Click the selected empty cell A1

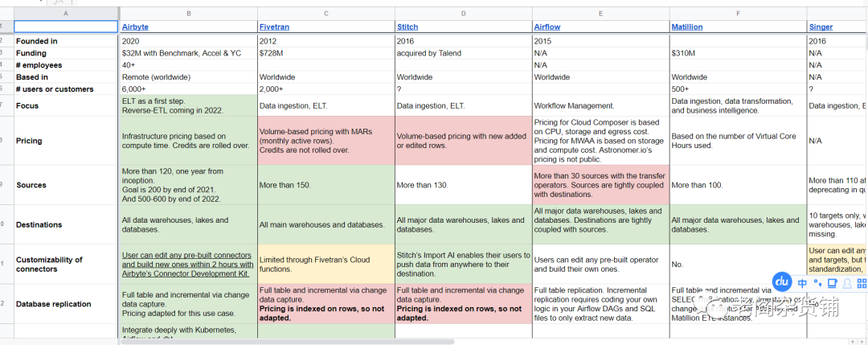point(67,27)
